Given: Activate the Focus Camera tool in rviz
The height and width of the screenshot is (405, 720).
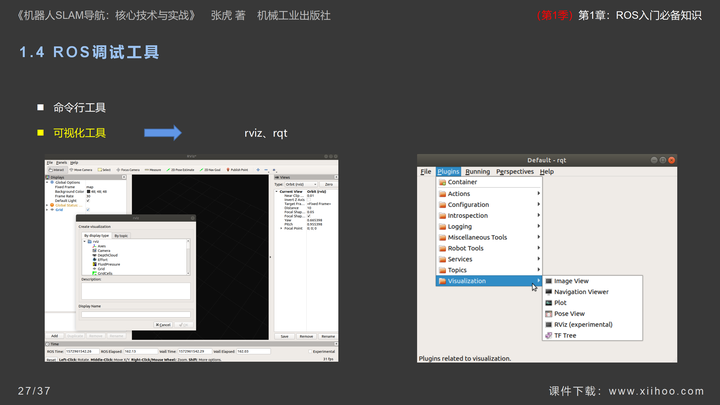Looking at the screenshot, I should coord(128,170).
